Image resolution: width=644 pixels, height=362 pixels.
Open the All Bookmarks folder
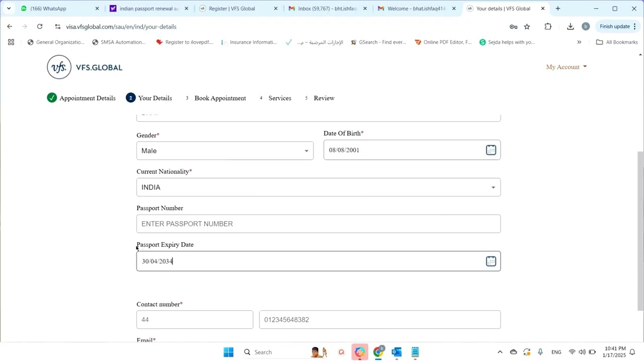(x=617, y=42)
